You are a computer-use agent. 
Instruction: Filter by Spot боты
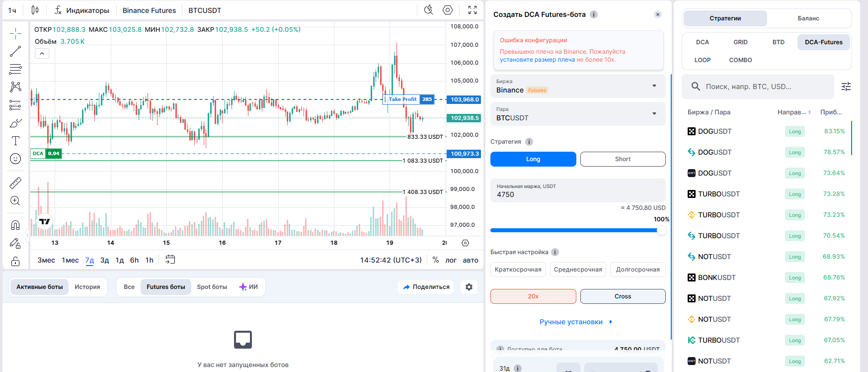point(212,287)
